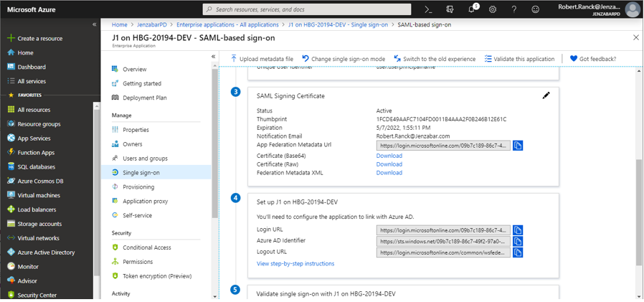
Task: Click the search resources input box
Action: 308,9
